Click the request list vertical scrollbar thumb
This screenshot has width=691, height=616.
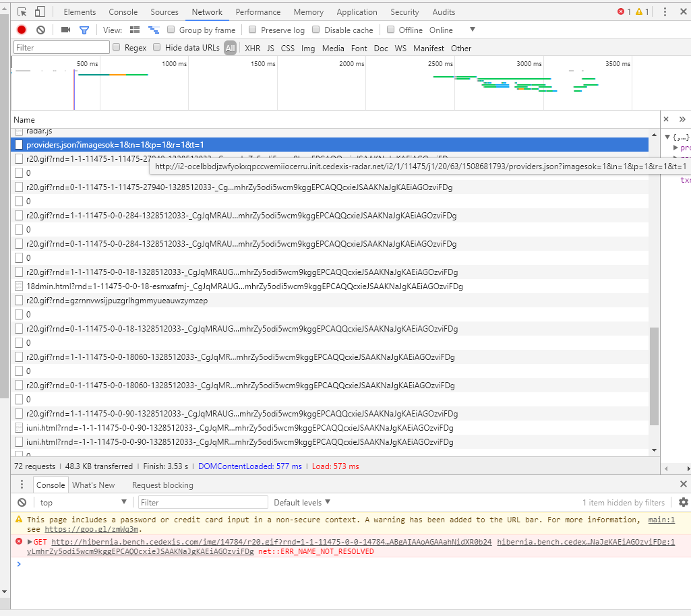[654, 376]
